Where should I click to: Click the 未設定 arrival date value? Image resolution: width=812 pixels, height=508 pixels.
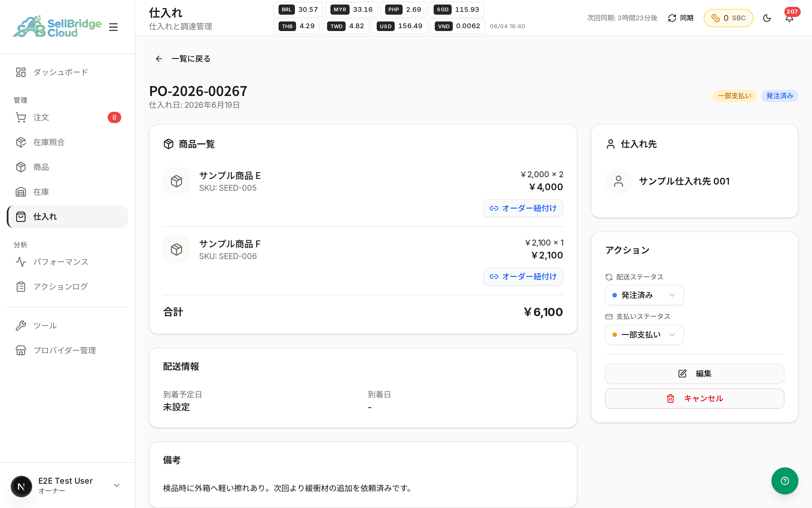point(176,407)
